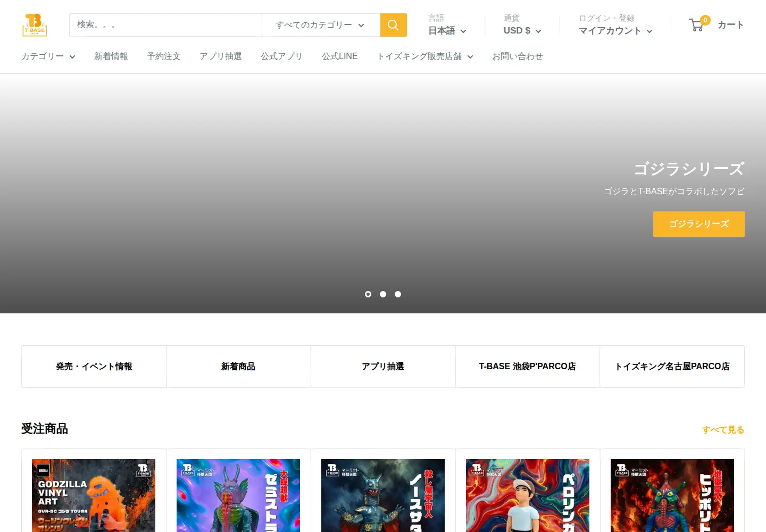The image size is (766, 532).
Task: Select the second carousel slide dot
Action: pos(383,294)
